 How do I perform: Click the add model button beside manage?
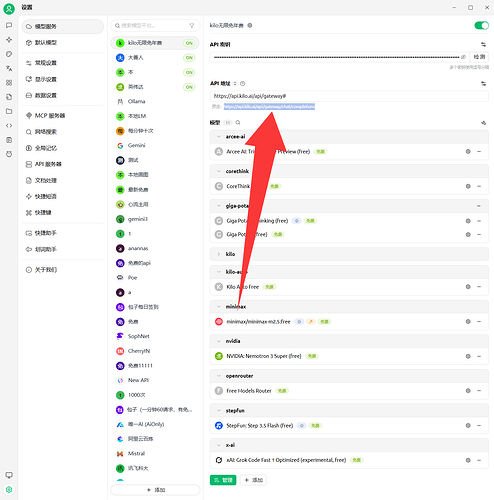point(253,480)
